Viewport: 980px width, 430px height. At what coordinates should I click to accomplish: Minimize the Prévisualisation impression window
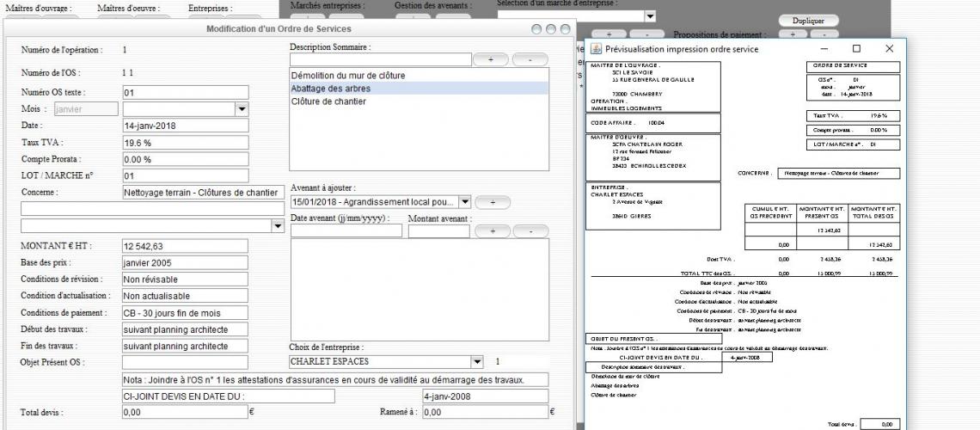pos(824,49)
